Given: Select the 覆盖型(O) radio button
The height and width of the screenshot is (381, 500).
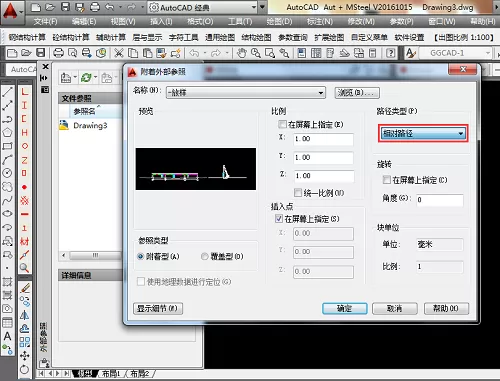Looking at the screenshot, I should tap(205, 256).
